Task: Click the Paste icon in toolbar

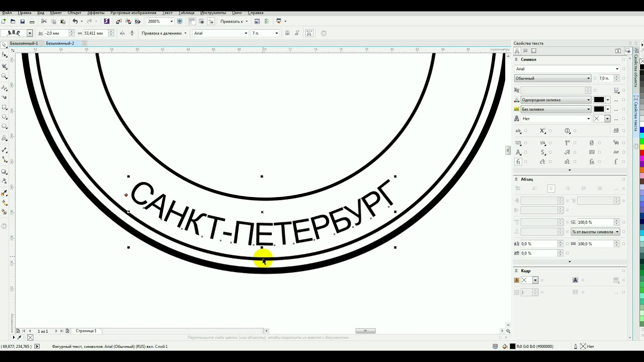Action: pos(63,22)
